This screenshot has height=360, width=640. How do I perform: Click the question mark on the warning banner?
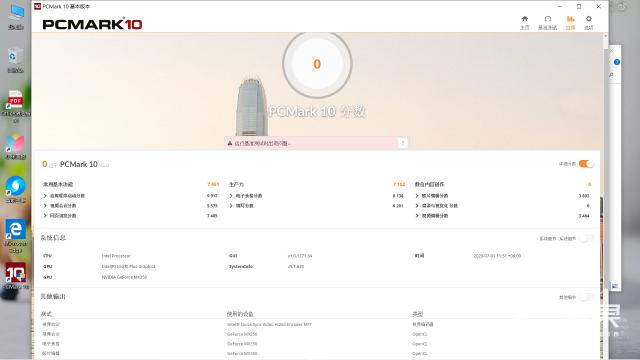point(402,143)
